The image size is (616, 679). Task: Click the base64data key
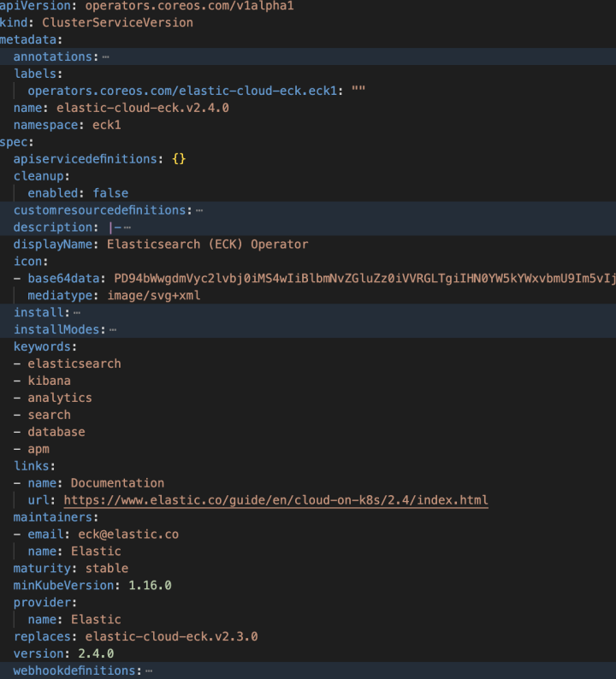[x=63, y=279]
